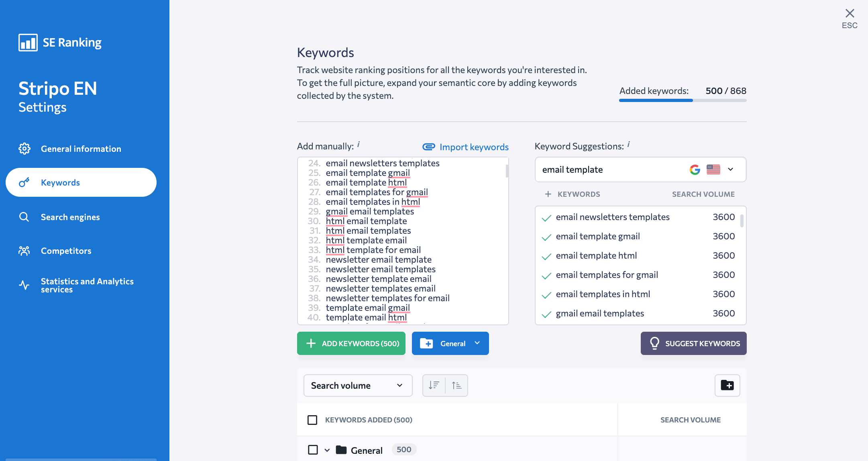Click the info icon next to Keyword Suggestions
Screen dimensions: 868x461
point(629,144)
